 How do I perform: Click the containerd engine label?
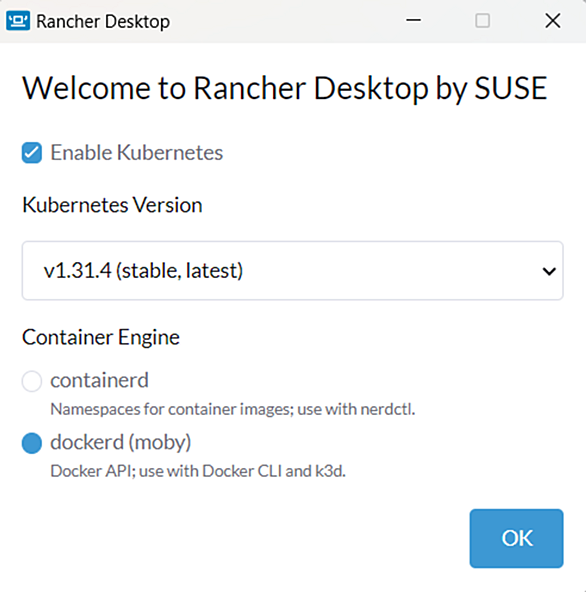click(99, 380)
